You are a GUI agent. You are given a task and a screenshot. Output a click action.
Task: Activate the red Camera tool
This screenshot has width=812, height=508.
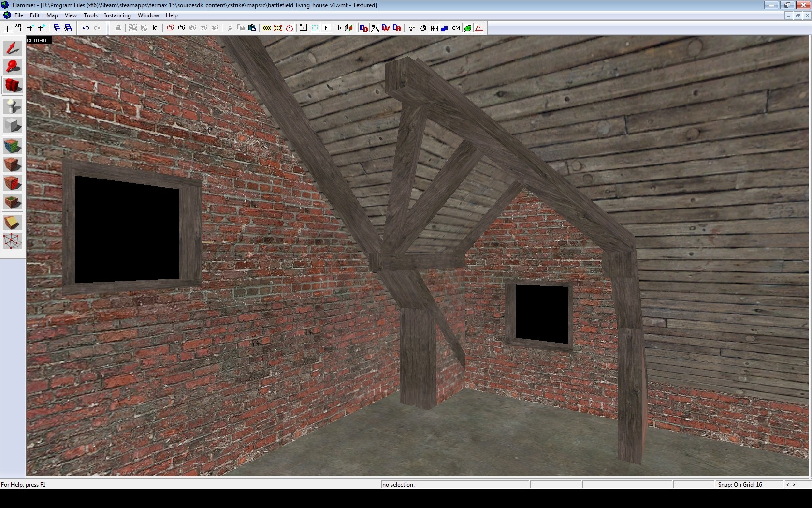tap(13, 86)
